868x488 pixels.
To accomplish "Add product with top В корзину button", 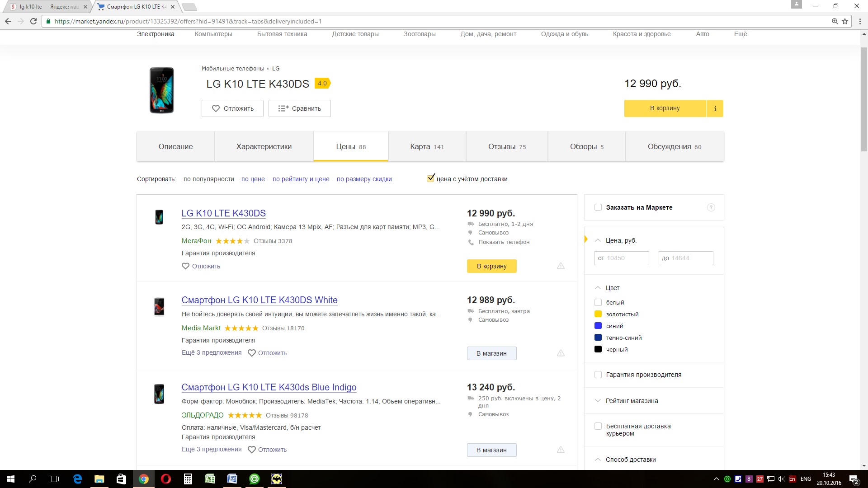I will point(665,108).
